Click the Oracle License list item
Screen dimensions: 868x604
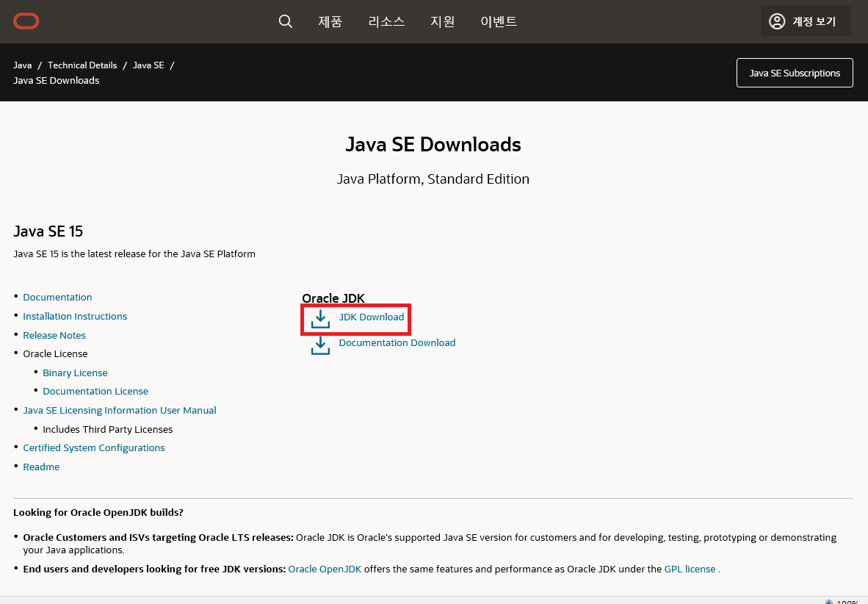[x=55, y=353]
